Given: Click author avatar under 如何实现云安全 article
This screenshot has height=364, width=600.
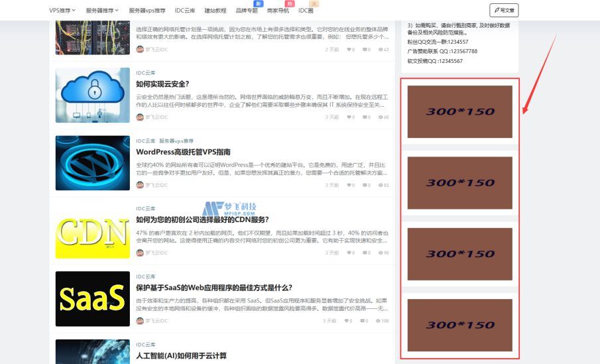Looking at the screenshot, I should [140, 117].
